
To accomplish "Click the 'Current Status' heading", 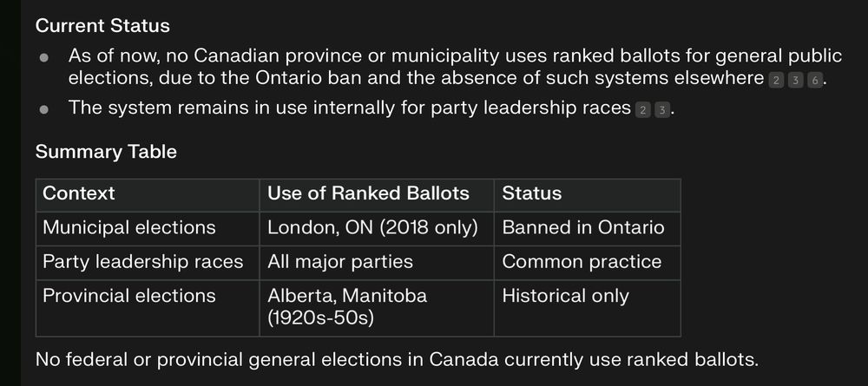I will coord(102,26).
